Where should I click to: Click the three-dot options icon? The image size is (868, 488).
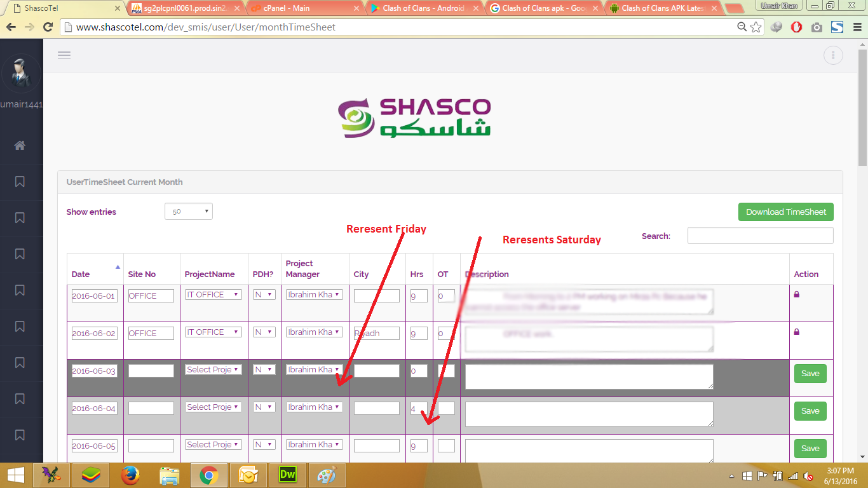point(832,55)
